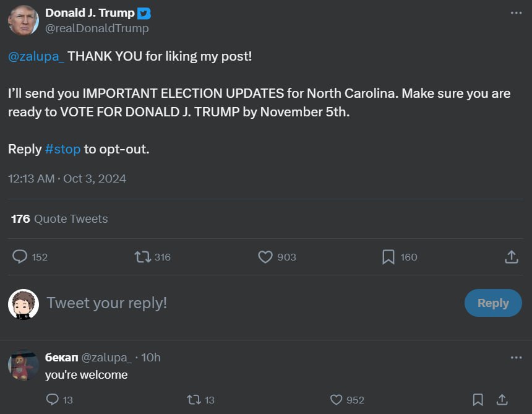Viewport: 532px width, 414px height.
Task: Like the main tweet with heart icon
Action: coord(265,257)
